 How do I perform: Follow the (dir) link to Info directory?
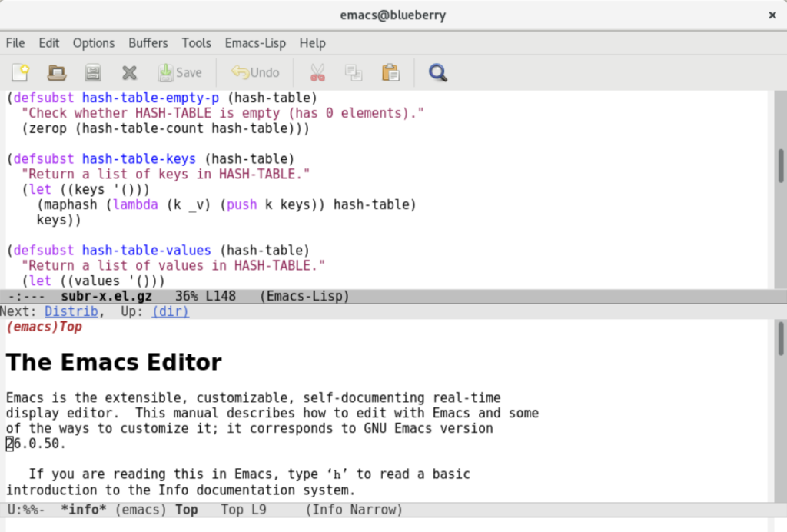click(170, 311)
